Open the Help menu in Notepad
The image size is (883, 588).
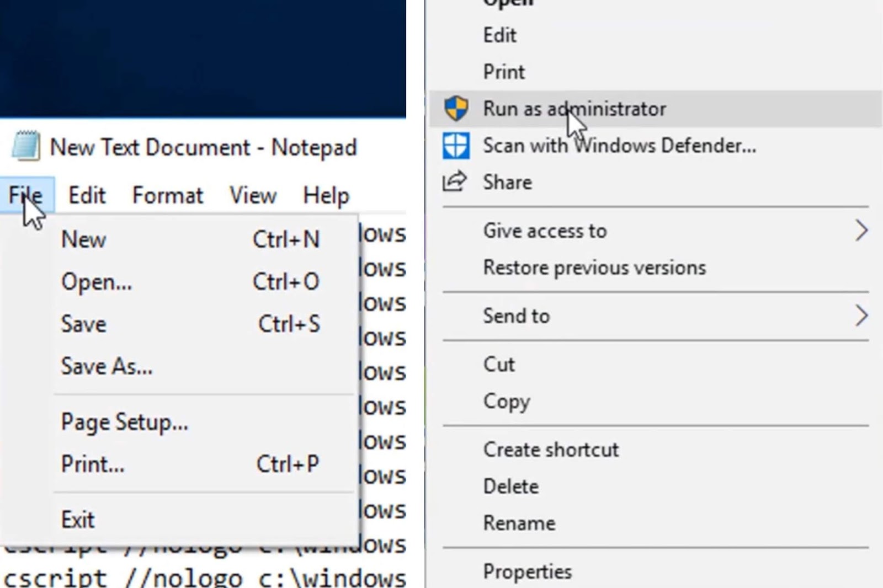click(326, 195)
